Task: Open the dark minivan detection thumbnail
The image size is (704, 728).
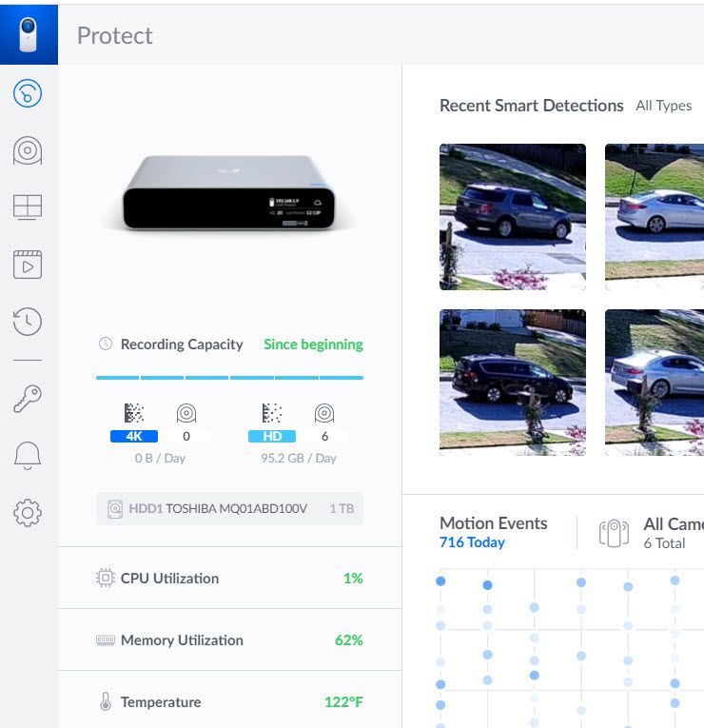Action: 513,381
